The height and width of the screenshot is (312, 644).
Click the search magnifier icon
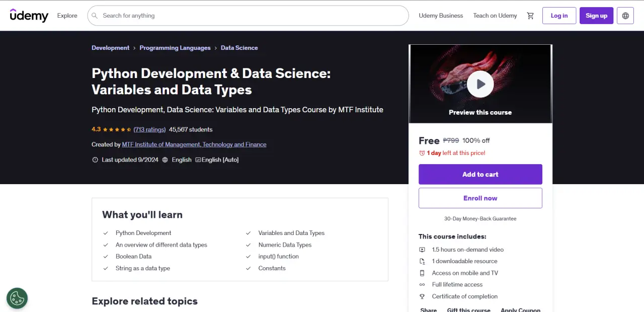(95, 16)
